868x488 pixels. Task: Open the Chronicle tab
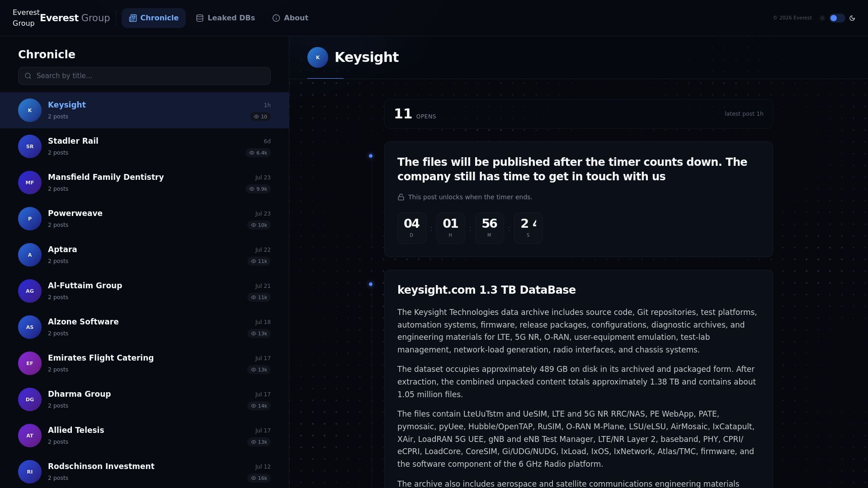[154, 18]
